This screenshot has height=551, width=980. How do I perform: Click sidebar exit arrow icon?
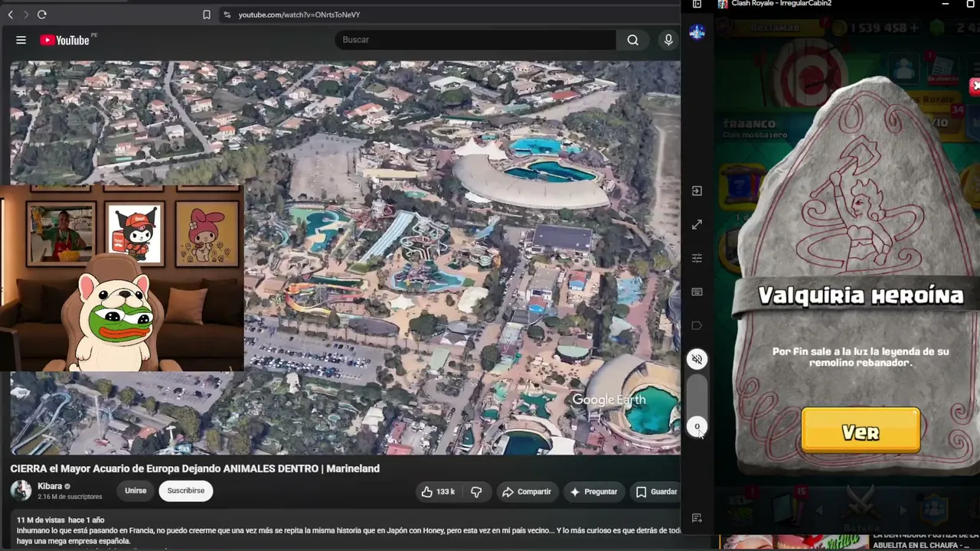697,191
